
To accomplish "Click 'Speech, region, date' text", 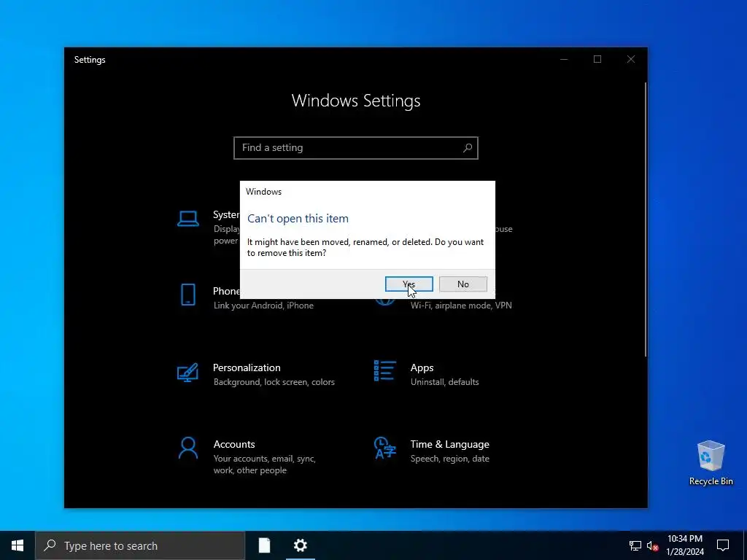I will tap(449, 459).
